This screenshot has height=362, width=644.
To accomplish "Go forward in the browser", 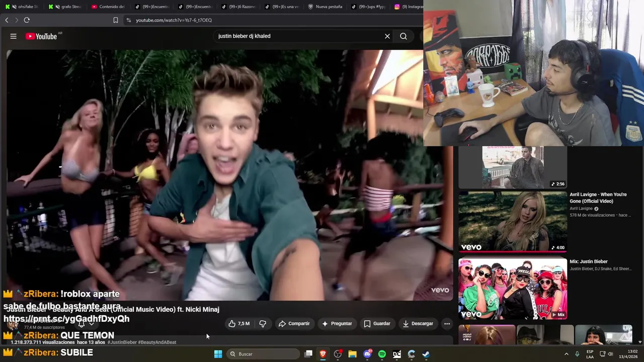I will click(16, 20).
